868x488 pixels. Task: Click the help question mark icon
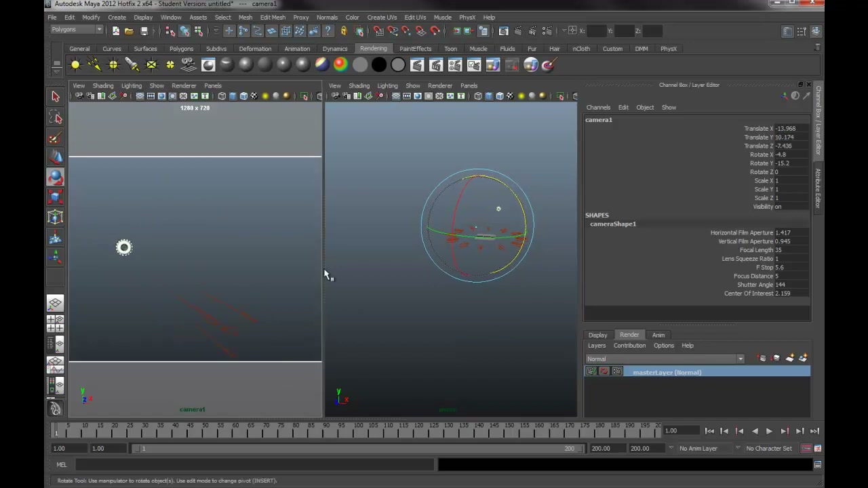[328, 31]
